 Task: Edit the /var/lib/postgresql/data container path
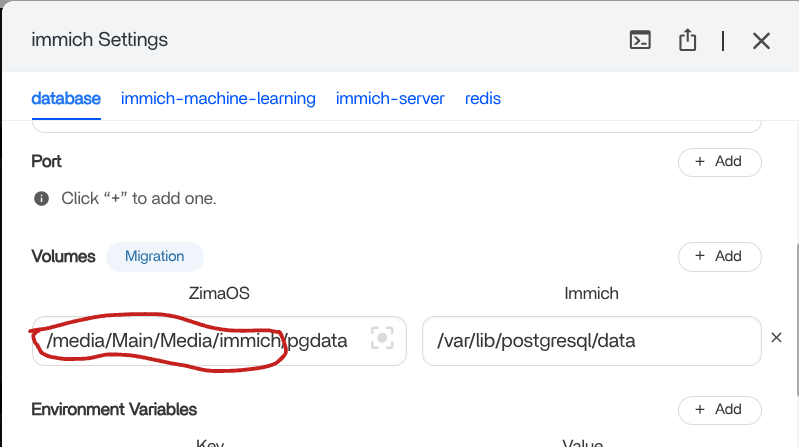pos(592,340)
